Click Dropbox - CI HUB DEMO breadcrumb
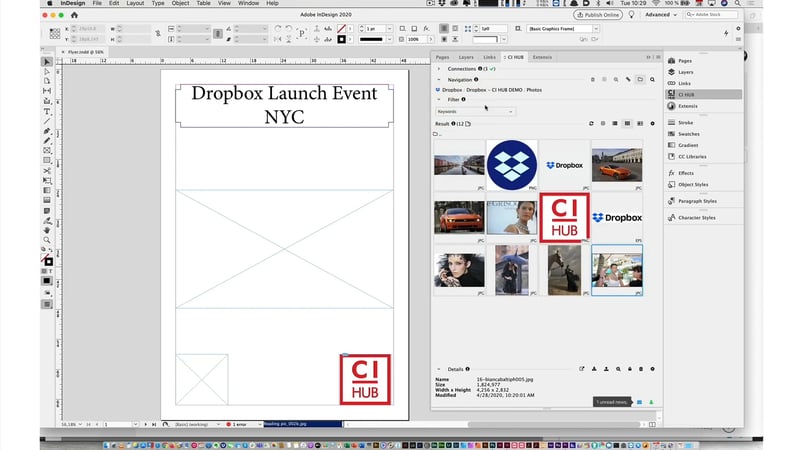The height and width of the screenshot is (450, 800). click(494, 90)
